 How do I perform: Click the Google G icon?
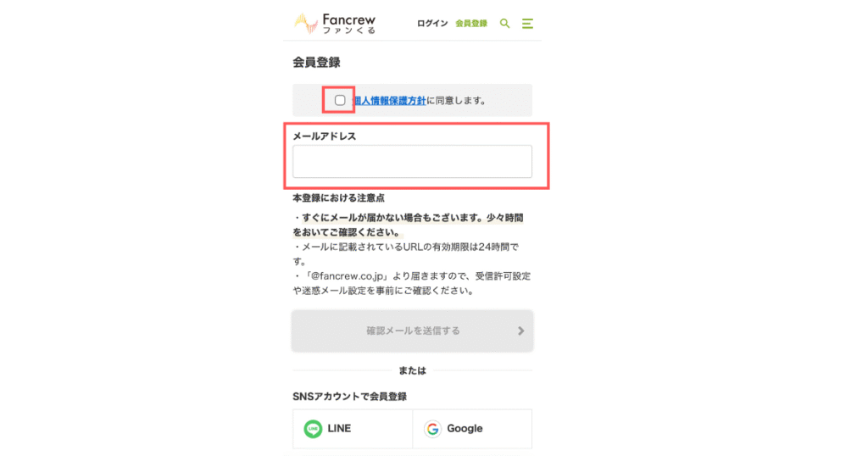click(432, 429)
